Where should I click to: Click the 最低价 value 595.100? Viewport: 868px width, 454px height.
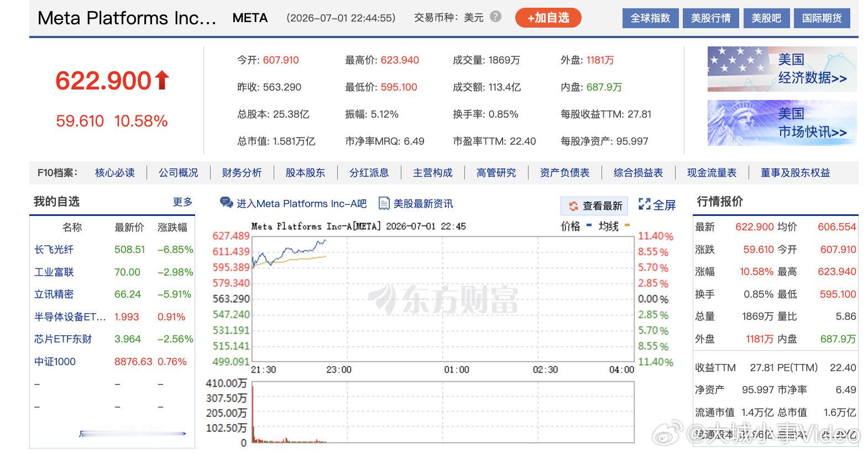click(399, 87)
